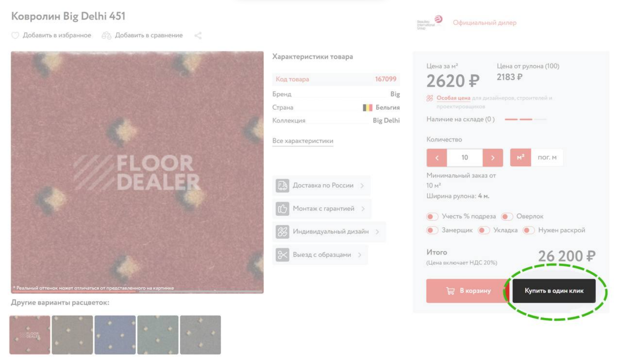Click the scissors icon for Выезд с образцами
This screenshot has height=364, width=621.
pyautogui.click(x=282, y=255)
